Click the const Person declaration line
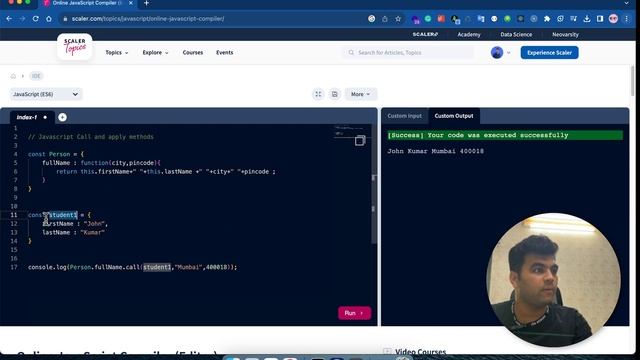The width and height of the screenshot is (640, 360). pyautogui.click(x=56, y=154)
